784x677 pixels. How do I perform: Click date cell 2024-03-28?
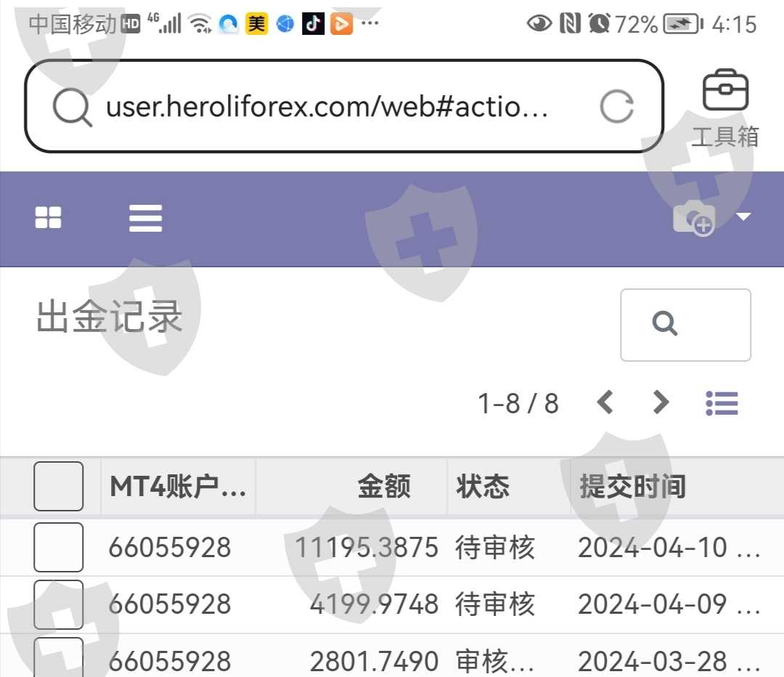669,661
